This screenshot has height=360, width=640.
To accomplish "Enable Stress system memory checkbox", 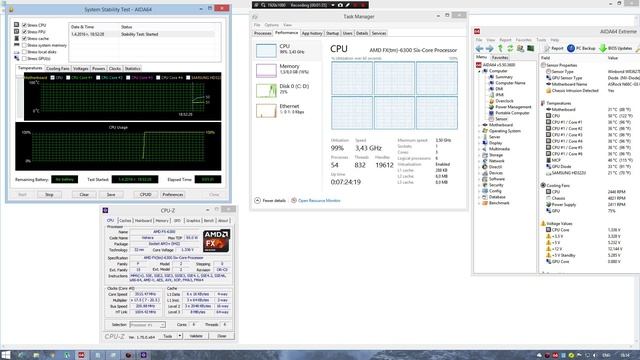I will pos(24,45).
